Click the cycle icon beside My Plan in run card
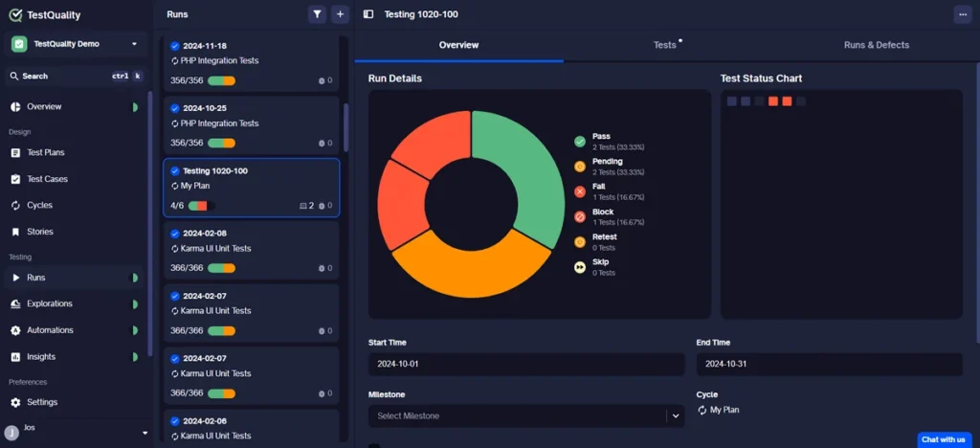 point(175,186)
